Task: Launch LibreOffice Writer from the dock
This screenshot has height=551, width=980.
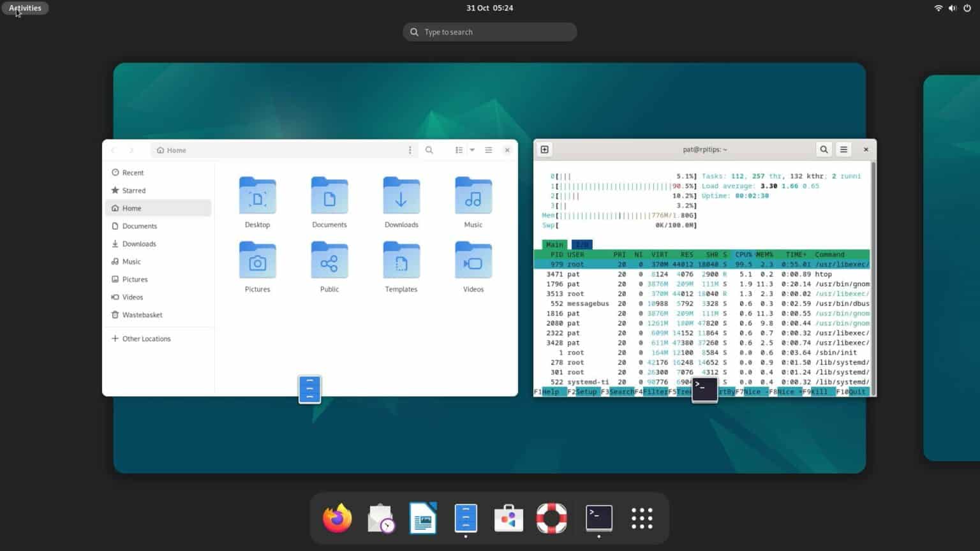Action: pyautogui.click(x=422, y=518)
